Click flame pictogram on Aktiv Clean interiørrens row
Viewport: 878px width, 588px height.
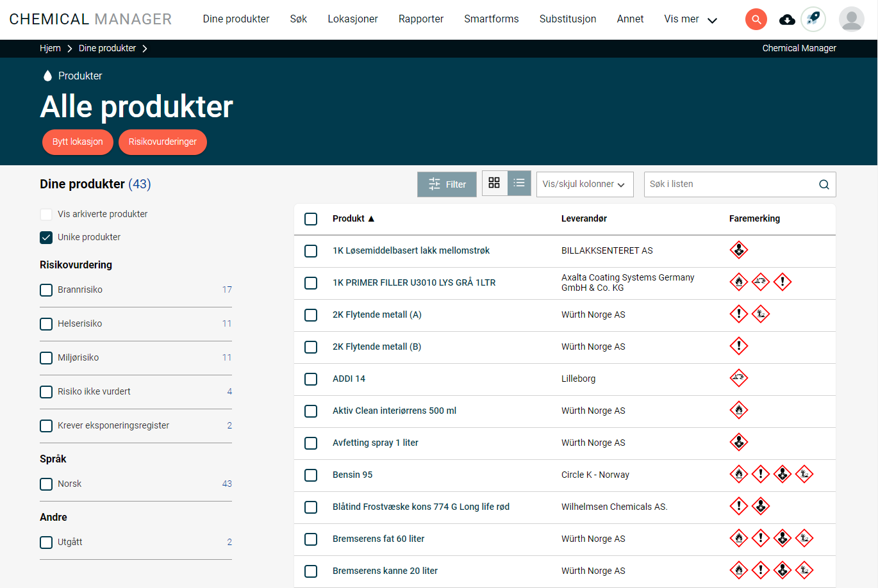coord(739,410)
